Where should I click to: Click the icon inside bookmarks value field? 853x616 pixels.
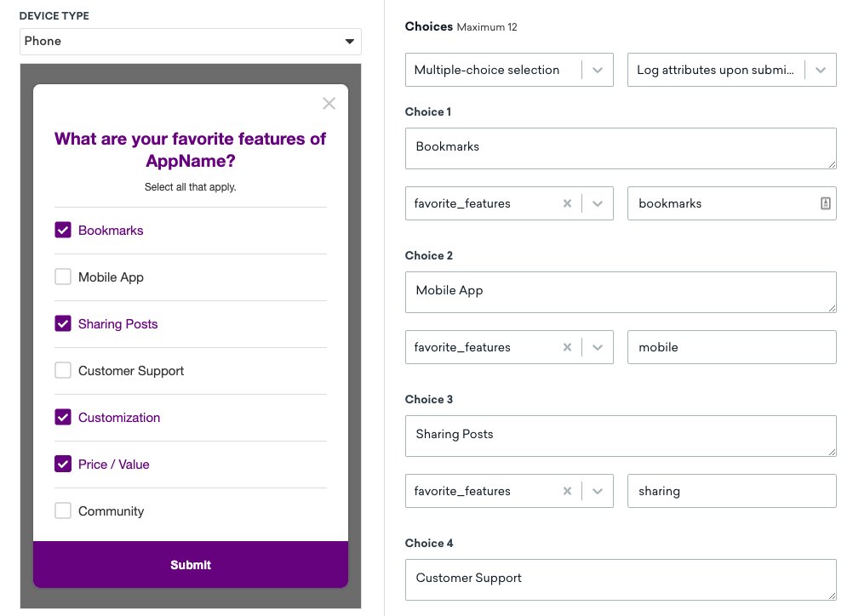[825, 204]
